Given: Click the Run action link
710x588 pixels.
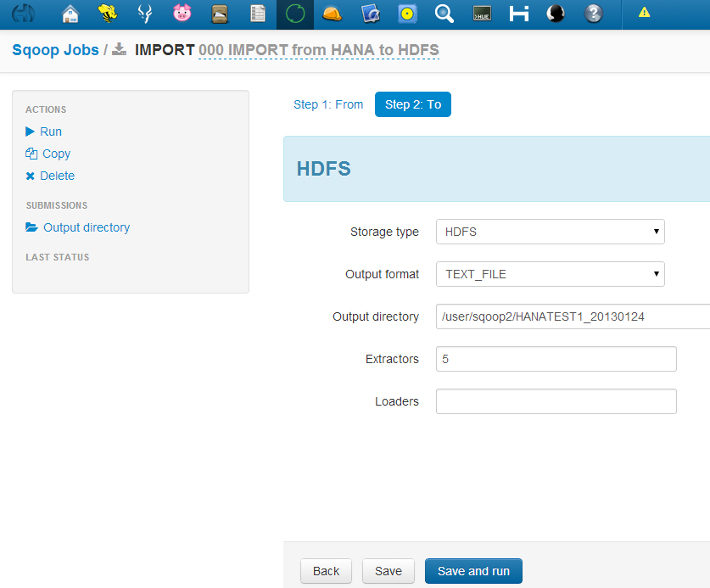Looking at the screenshot, I should 51,132.
